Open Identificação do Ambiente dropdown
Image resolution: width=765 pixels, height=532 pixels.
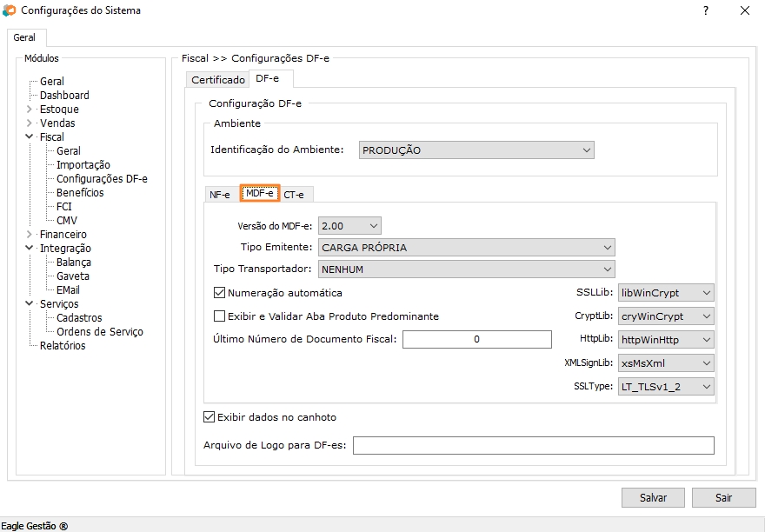476,150
